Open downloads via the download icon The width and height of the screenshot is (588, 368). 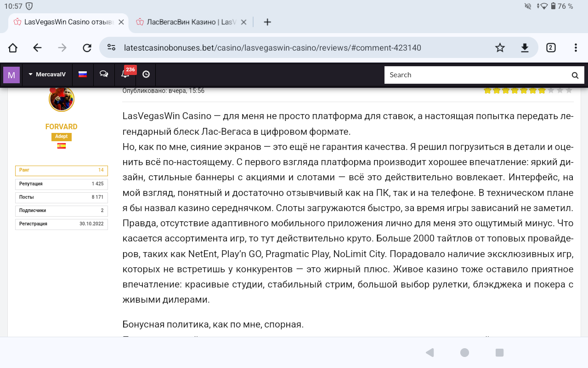[x=525, y=48]
